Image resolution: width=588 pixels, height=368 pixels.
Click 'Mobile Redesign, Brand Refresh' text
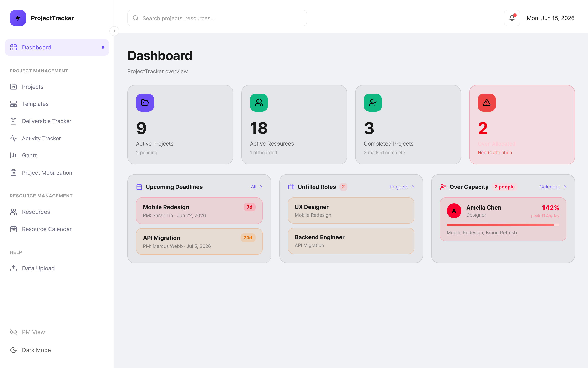coord(482,233)
